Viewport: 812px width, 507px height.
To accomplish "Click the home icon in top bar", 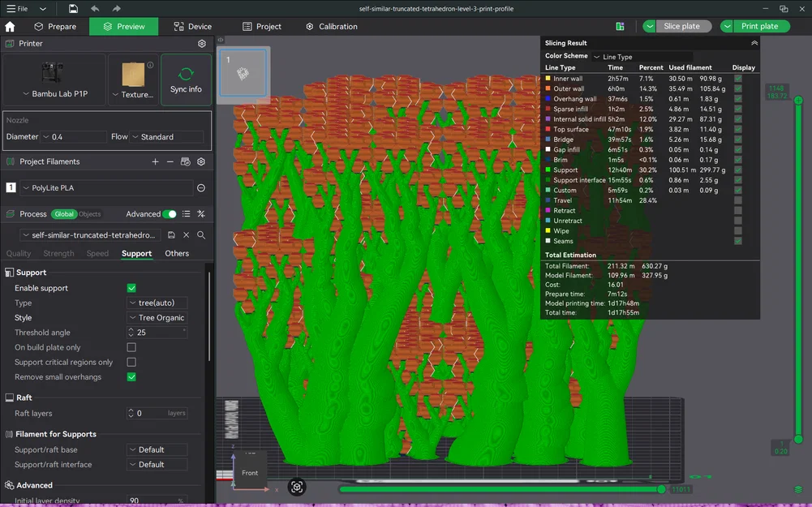I will [10, 27].
